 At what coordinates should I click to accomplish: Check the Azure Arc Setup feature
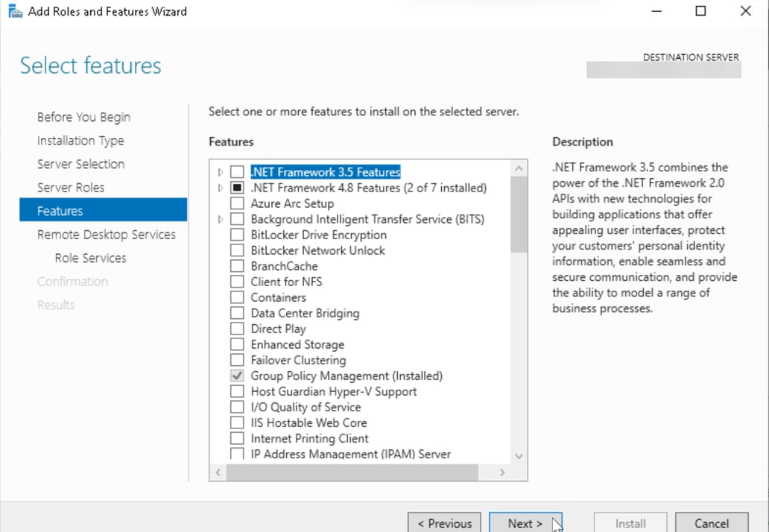[236, 203]
